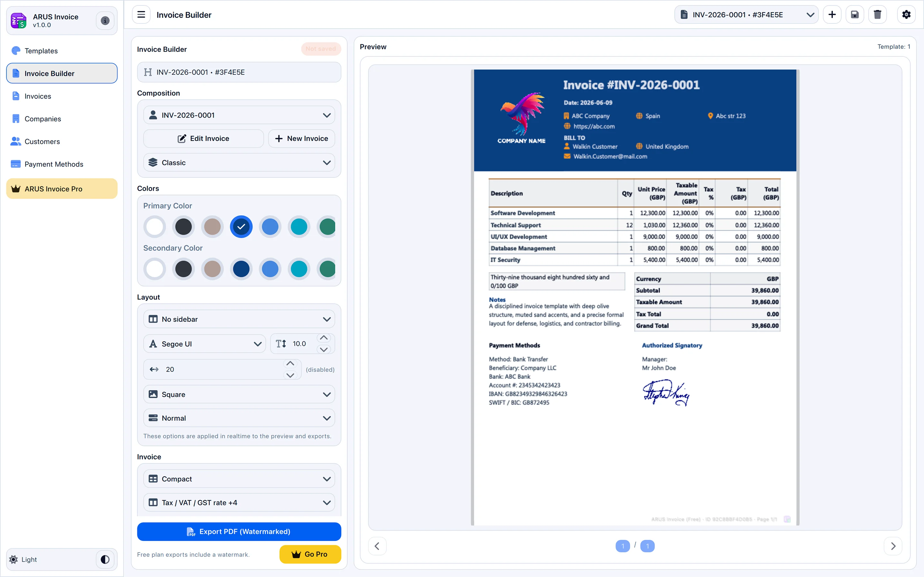Open the Payment Methods section
924x577 pixels.
[x=54, y=164]
